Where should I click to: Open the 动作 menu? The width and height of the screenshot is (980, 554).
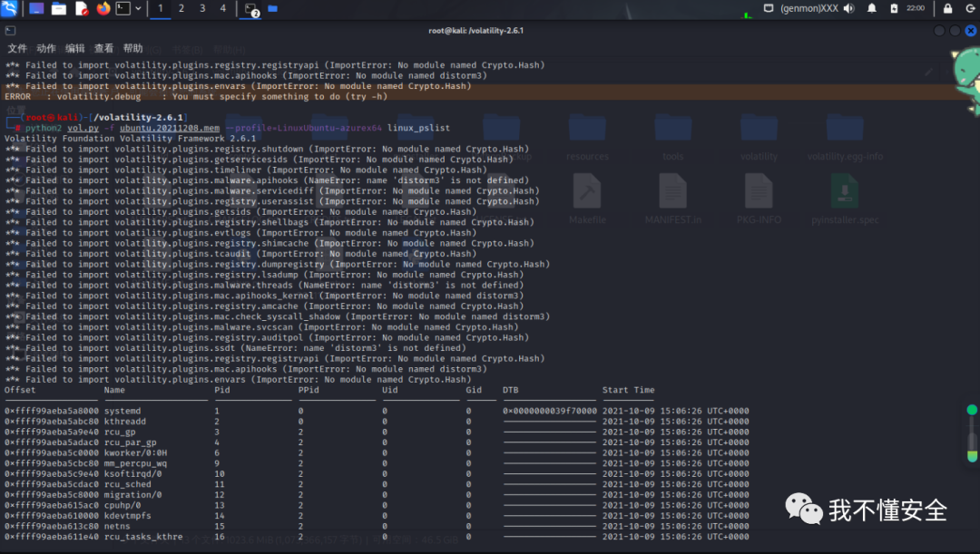[x=45, y=48]
